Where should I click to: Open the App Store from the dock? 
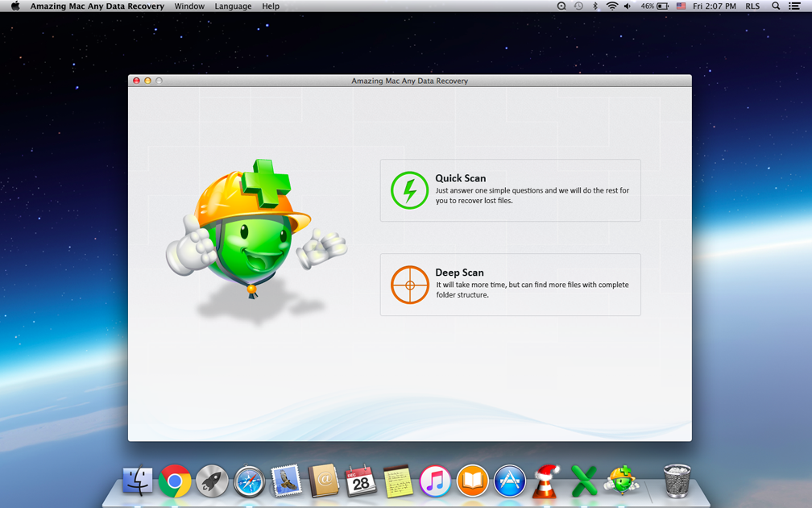pyautogui.click(x=510, y=482)
